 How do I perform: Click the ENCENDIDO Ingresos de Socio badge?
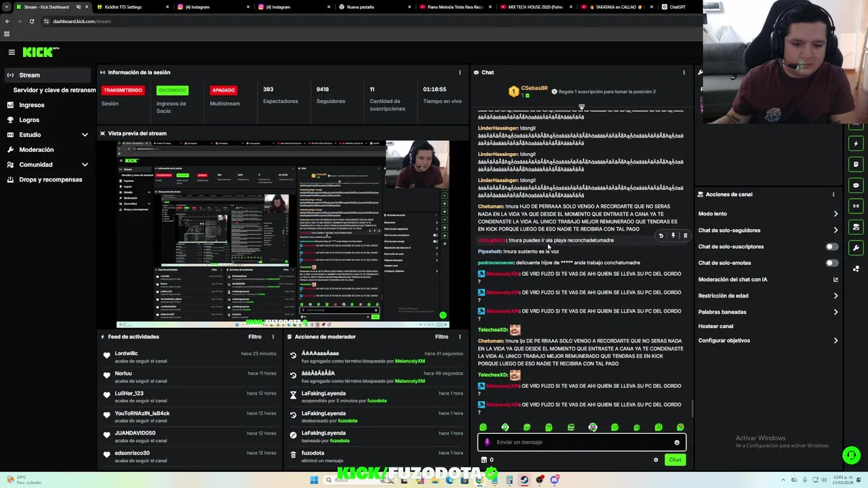pos(172,90)
